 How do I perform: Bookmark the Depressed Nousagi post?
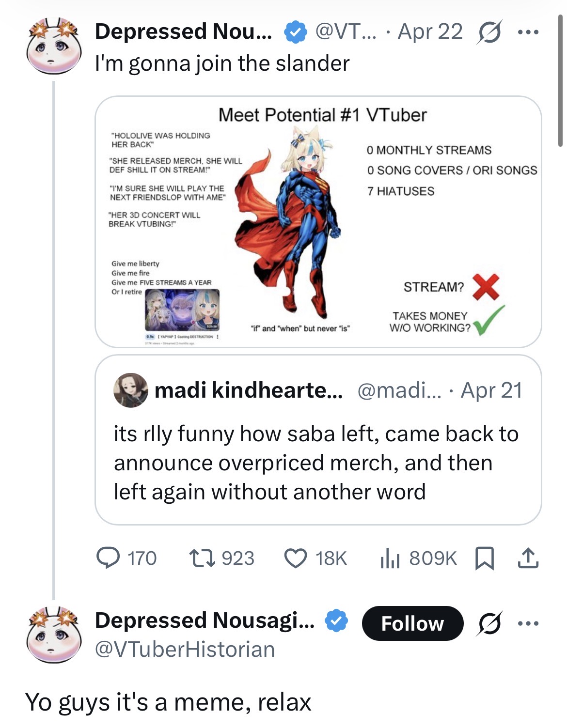[485, 558]
